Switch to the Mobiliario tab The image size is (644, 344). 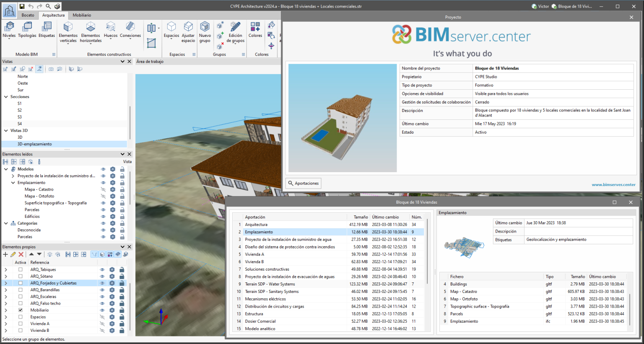(x=82, y=15)
